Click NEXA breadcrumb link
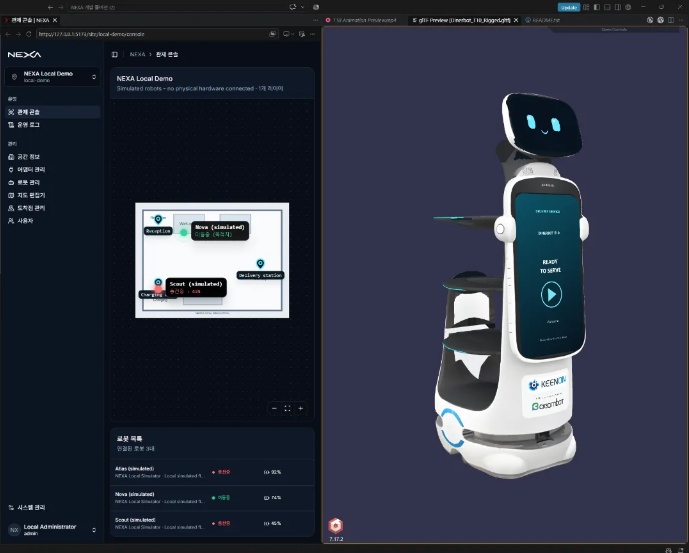689x553 pixels. tap(137, 55)
